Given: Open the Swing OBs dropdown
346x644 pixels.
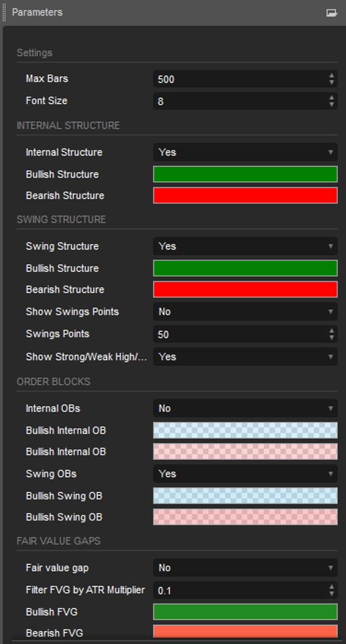Looking at the screenshot, I should tap(245, 473).
